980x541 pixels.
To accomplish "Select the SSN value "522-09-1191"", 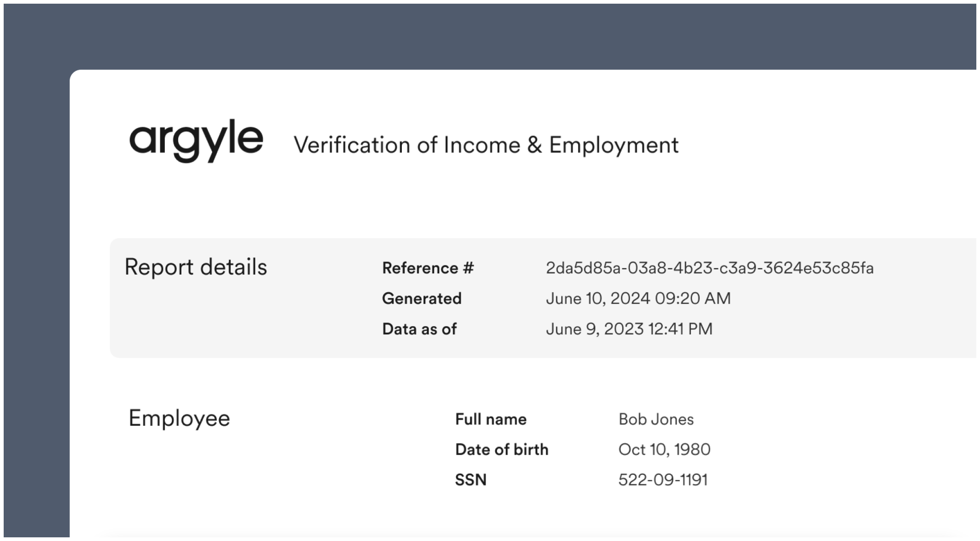I will click(x=663, y=480).
